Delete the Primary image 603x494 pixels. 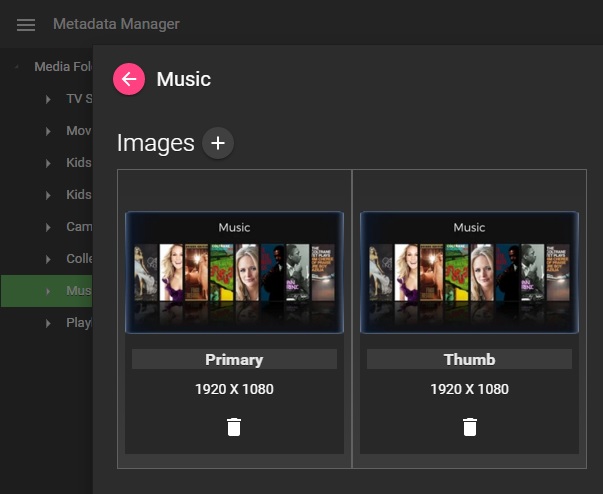point(234,427)
